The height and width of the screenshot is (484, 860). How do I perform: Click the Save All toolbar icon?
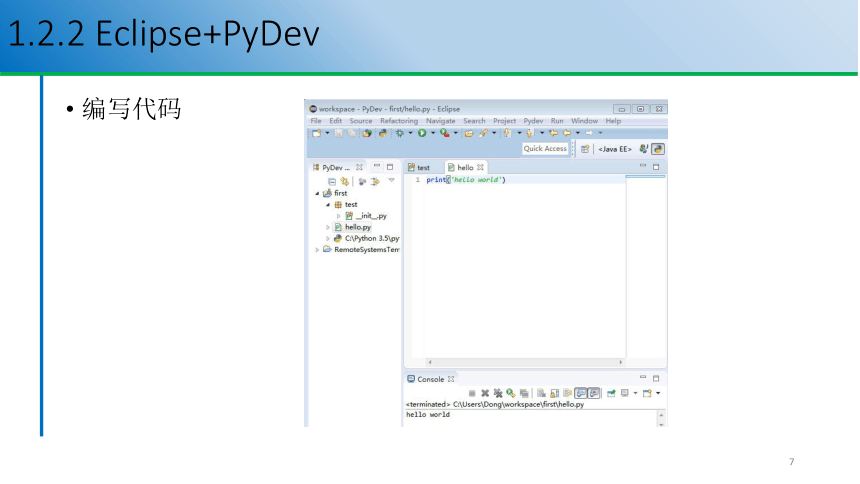coord(352,133)
